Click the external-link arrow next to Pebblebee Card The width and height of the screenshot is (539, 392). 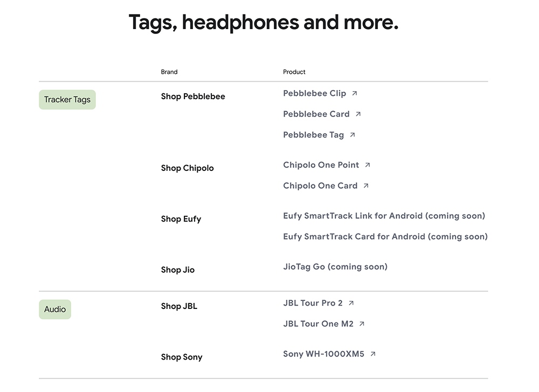pyautogui.click(x=358, y=114)
